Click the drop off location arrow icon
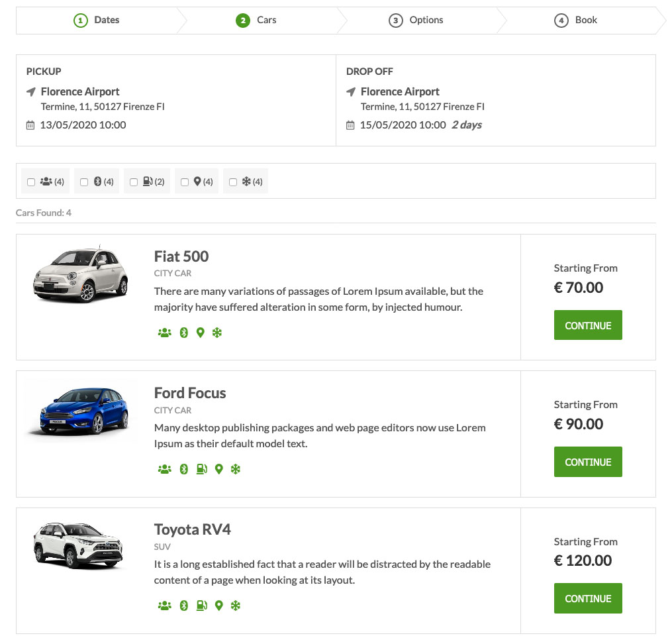This screenshot has width=672, height=642. [351, 92]
